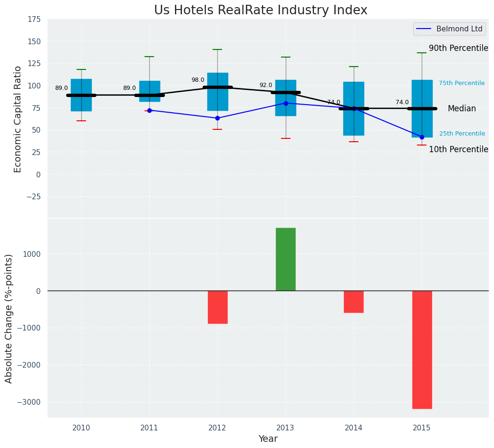Click the 25th Percentile annotation
This screenshot has width=494, height=448.
click(462, 134)
